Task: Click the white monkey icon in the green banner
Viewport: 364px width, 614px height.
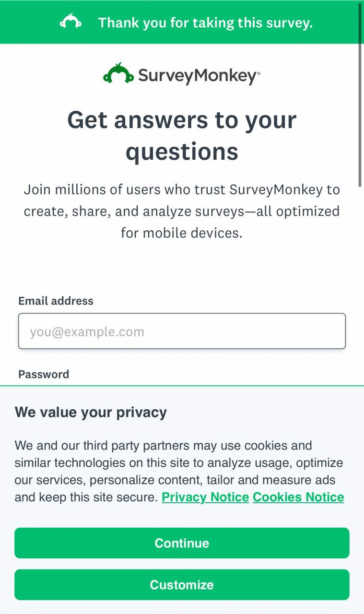Action: click(70, 22)
